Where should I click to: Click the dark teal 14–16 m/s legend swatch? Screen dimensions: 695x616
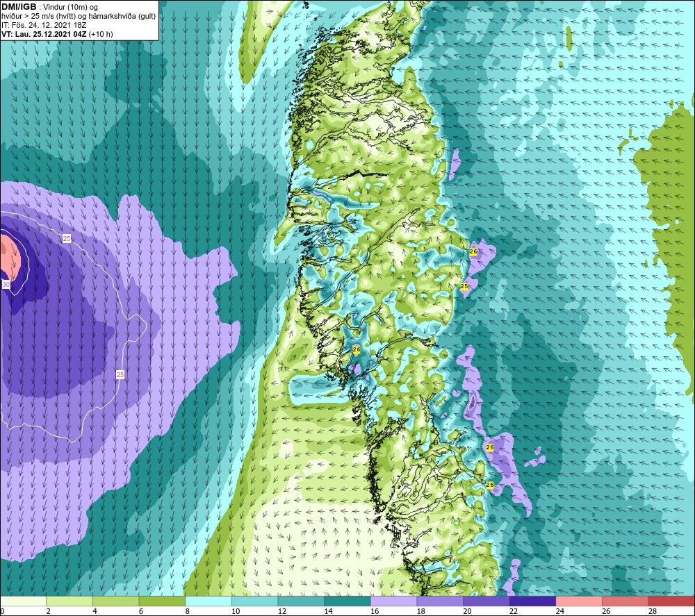click(x=347, y=601)
